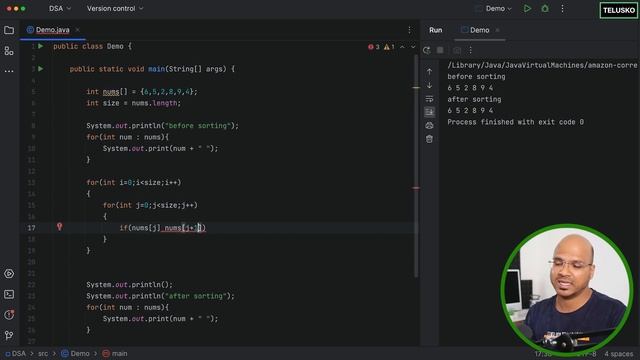Open the Terminal tool window icon

click(9, 294)
